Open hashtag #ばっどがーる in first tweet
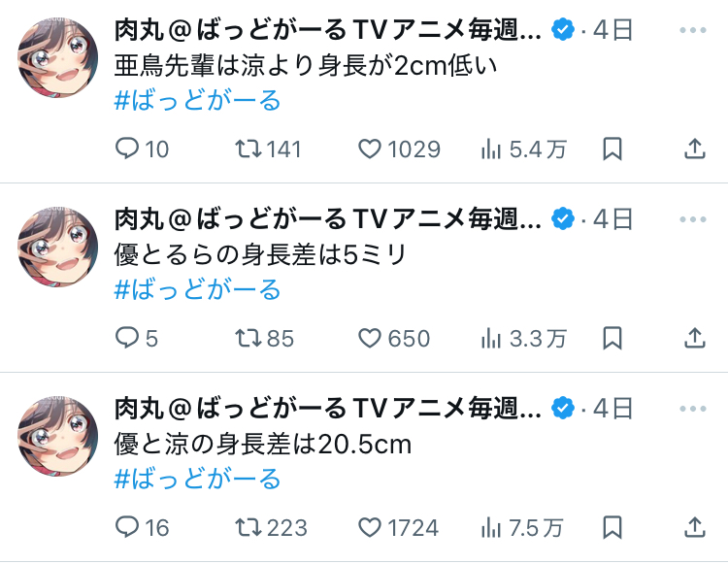Image resolution: width=728 pixels, height=564 pixels. click(197, 100)
